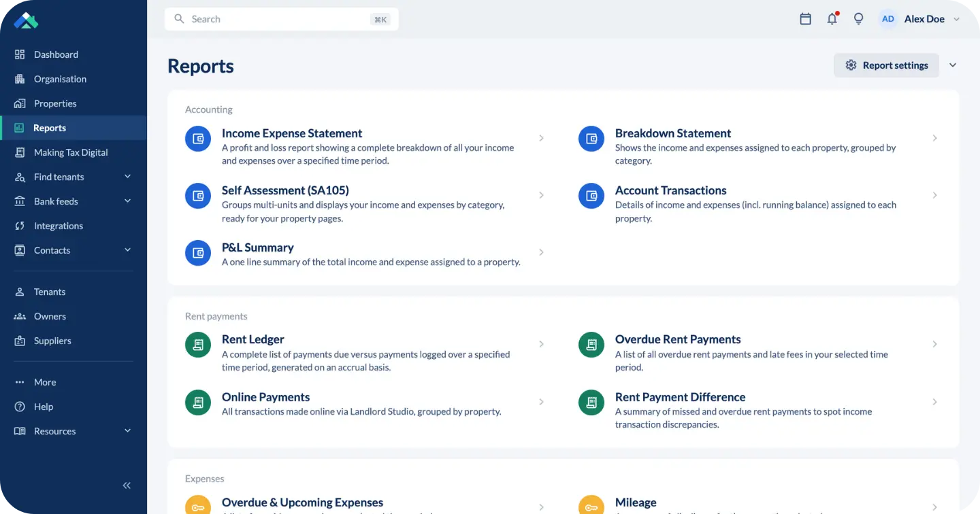Screen dimensions: 980x514
Task: Click the Rent payments section label
Action: [x=216, y=316]
